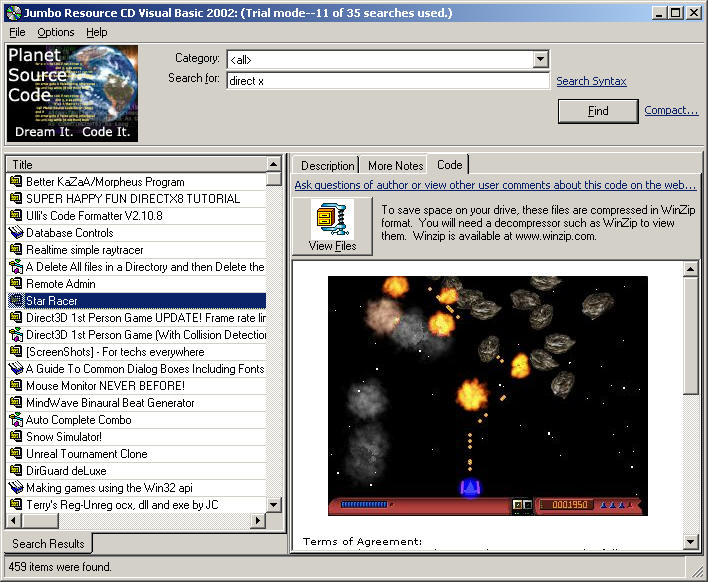Click the Category combo box field
The image size is (708, 582).
click(388, 59)
